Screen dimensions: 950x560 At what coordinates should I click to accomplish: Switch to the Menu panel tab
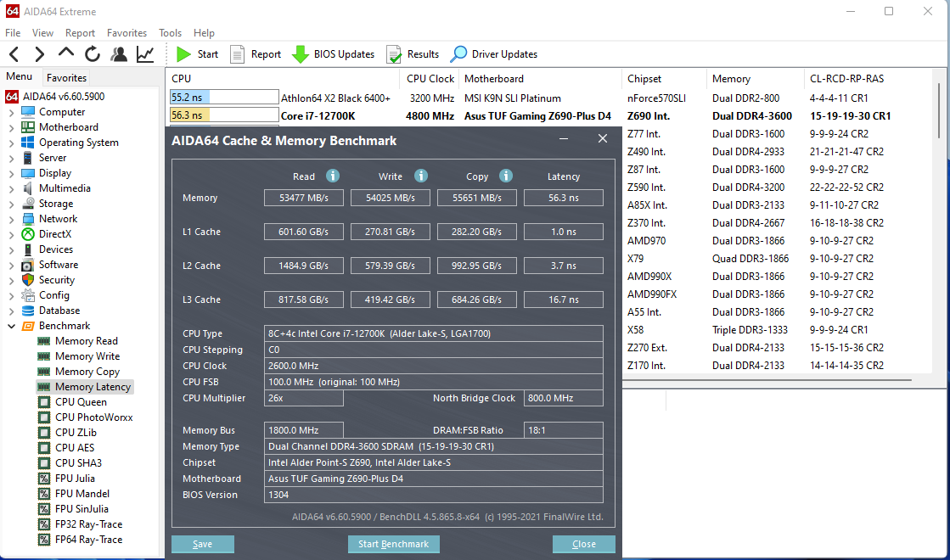[x=20, y=76]
